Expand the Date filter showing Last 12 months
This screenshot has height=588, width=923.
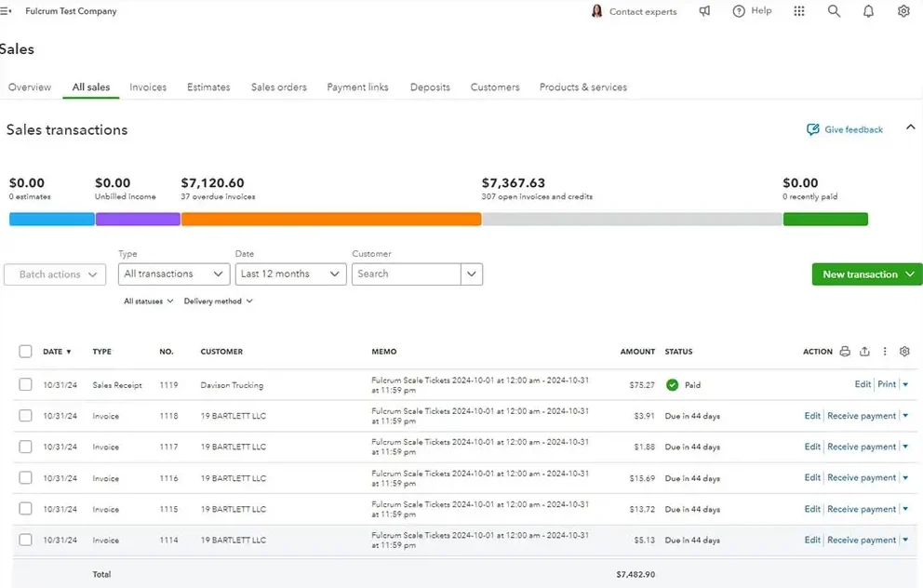(x=290, y=274)
